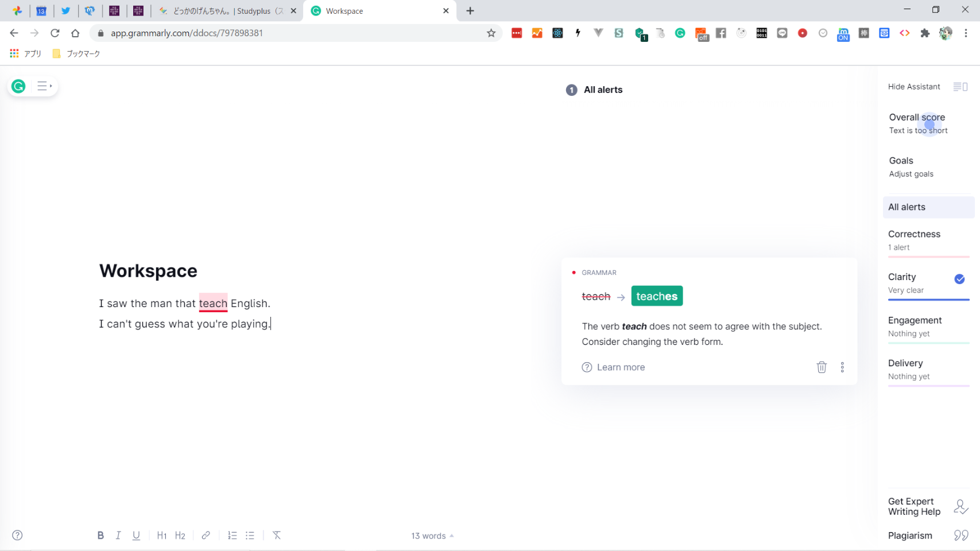Open the Grammarly side menu
980x551 pixels.
tap(44, 86)
